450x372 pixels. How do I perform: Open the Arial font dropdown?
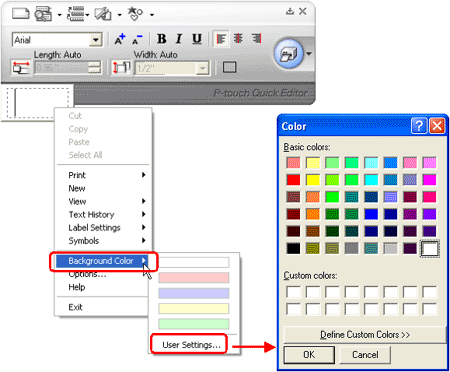click(x=96, y=40)
